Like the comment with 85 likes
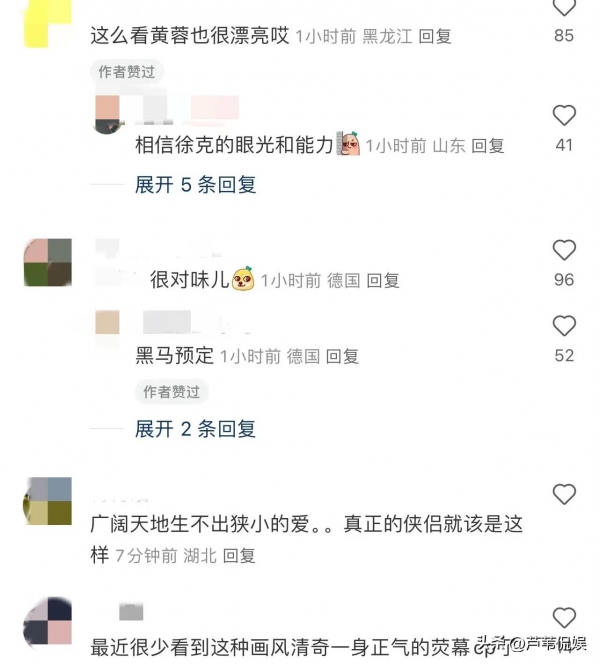 [564, 7]
